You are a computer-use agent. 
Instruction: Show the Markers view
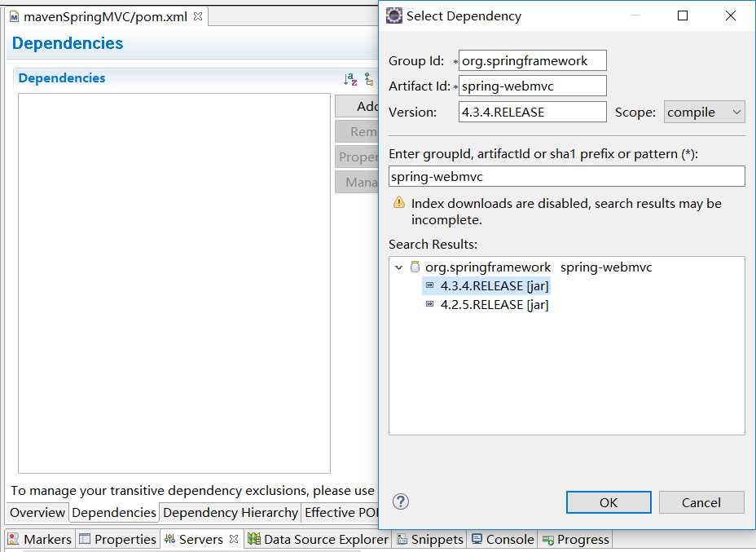coord(40,539)
